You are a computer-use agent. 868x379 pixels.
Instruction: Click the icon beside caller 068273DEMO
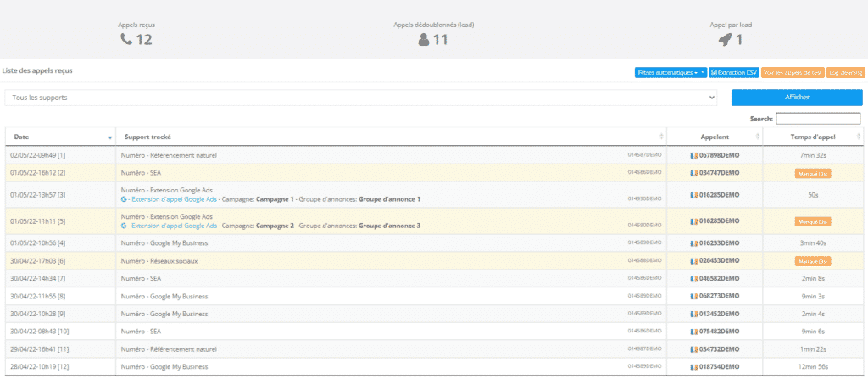coord(694,296)
